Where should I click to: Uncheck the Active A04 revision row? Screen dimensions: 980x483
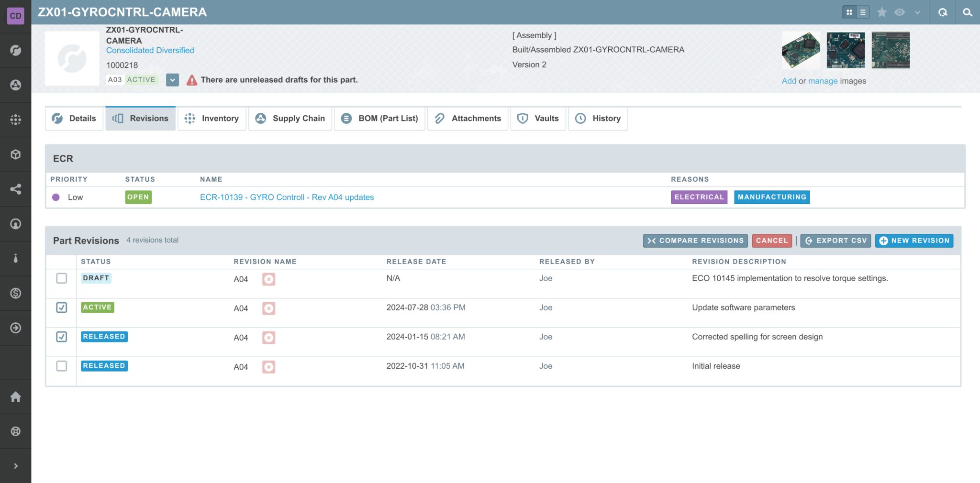pyautogui.click(x=61, y=308)
